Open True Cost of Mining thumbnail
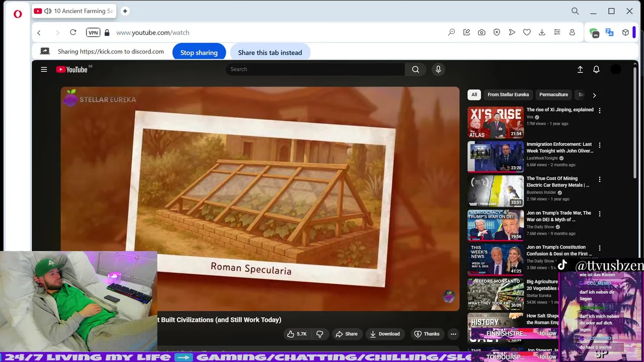Viewport: 644px width, 362px height. click(x=496, y=191)
